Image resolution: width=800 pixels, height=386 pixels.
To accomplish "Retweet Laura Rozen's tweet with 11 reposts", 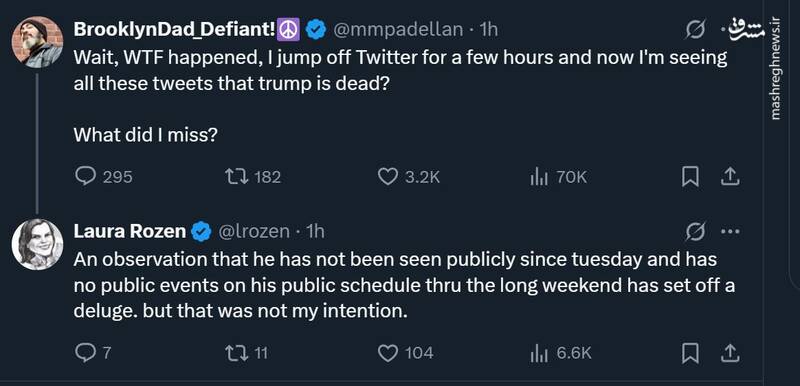I will 237,352.
